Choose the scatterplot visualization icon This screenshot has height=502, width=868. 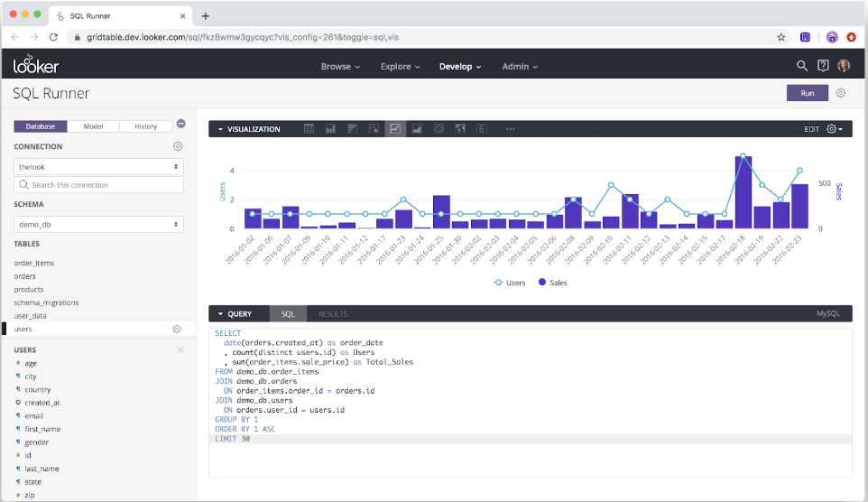pyautogui.click(x=374, y=129)
